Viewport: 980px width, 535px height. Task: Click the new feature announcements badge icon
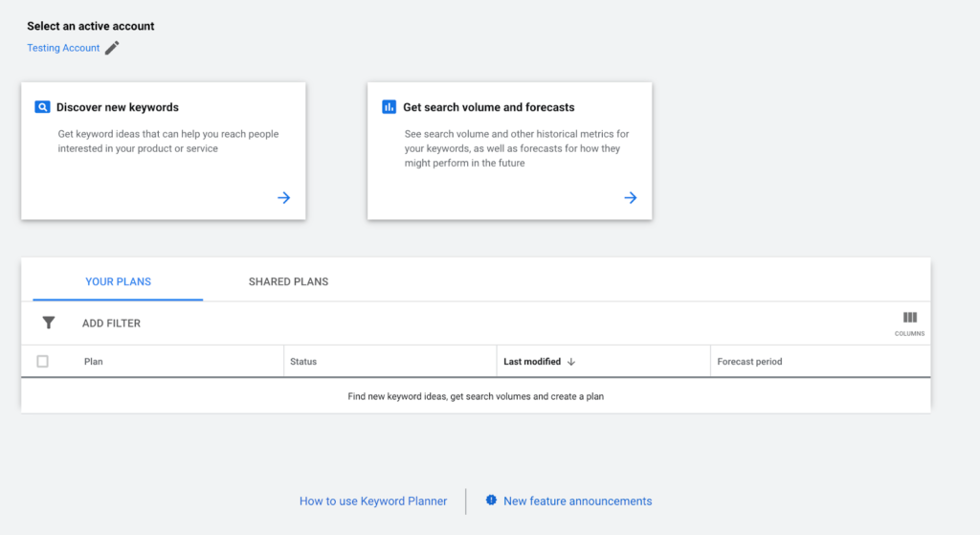click(x=491, y=500)
